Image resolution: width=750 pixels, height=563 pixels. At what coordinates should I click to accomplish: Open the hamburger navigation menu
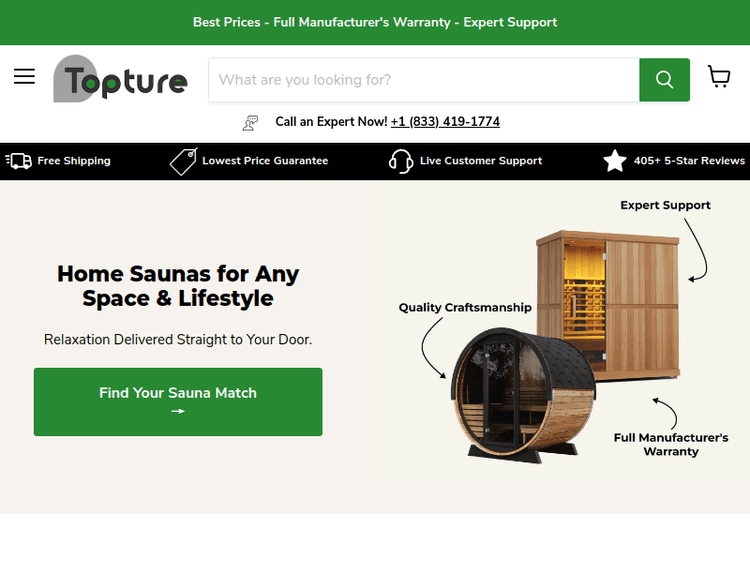point(24,77)
